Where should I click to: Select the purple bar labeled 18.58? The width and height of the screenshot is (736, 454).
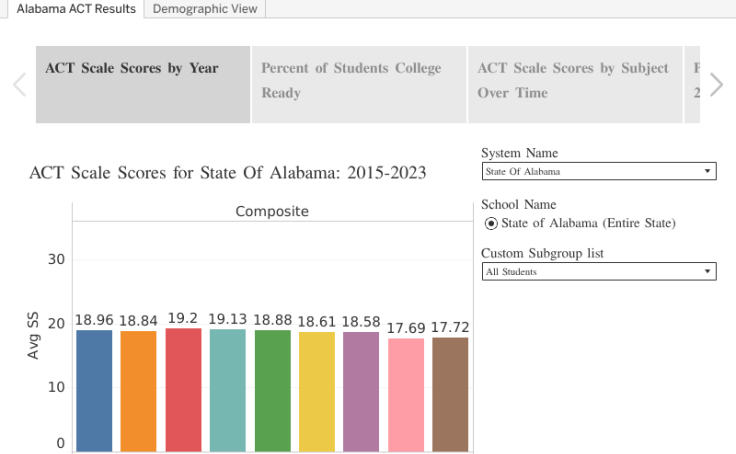click(361, 390)
